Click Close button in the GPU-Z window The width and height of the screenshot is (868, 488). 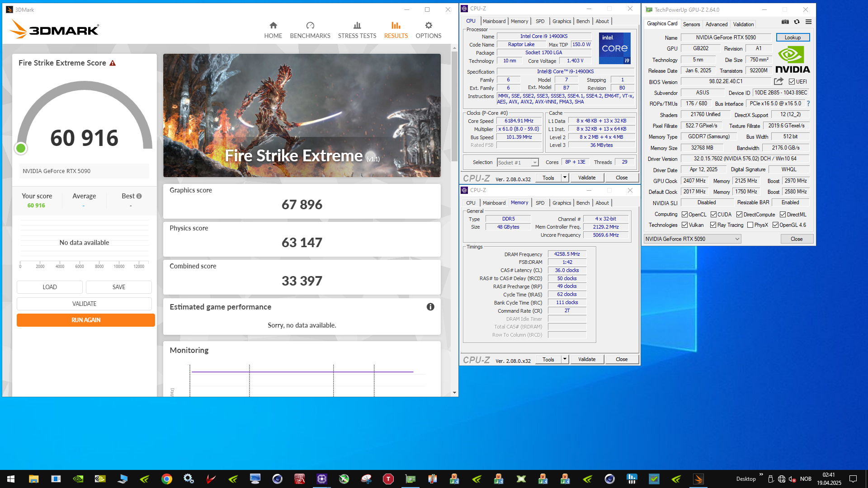797,239
